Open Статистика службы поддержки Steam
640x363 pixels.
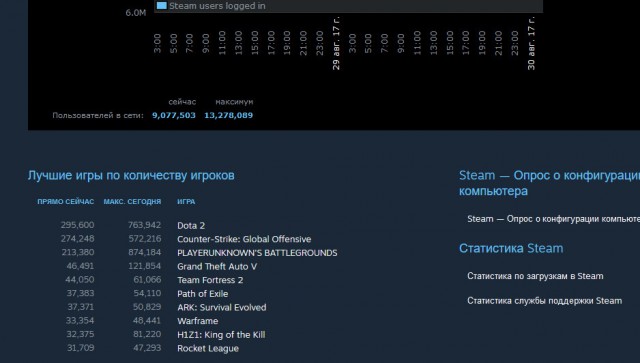point(544,301)
